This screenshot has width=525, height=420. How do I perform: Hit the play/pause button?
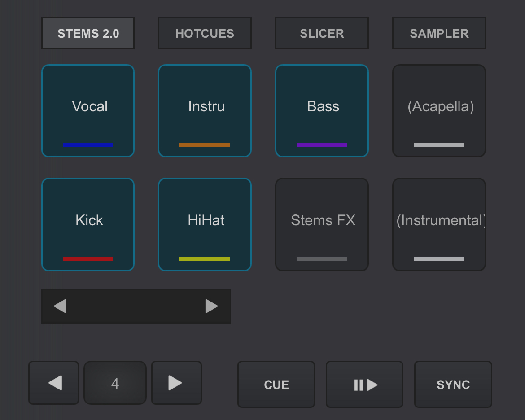click(364, 385)
